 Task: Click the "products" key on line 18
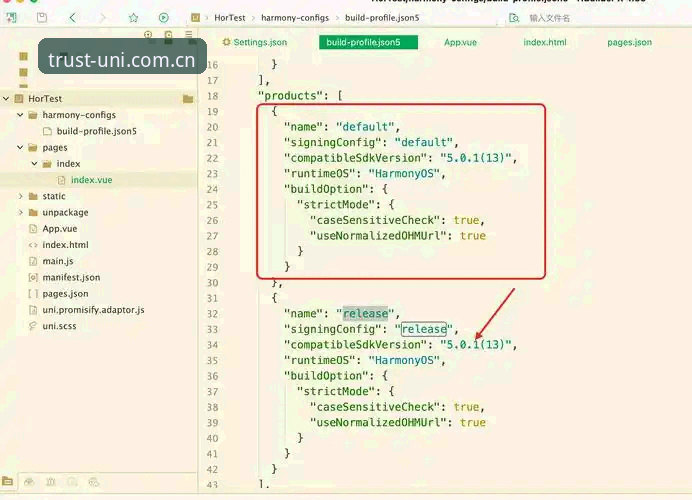pos(290,96)
